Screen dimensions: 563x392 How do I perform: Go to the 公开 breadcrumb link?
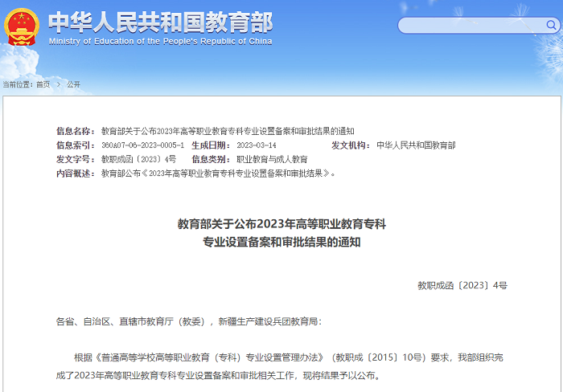pos(73,84)
